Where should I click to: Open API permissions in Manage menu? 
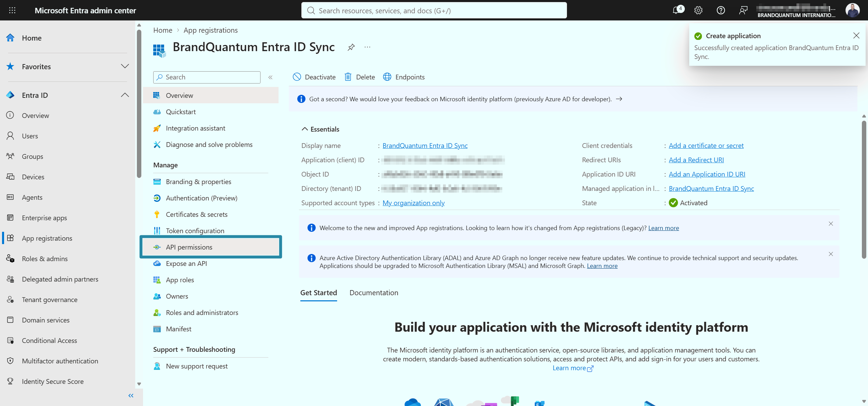click(x=211, y=247)
